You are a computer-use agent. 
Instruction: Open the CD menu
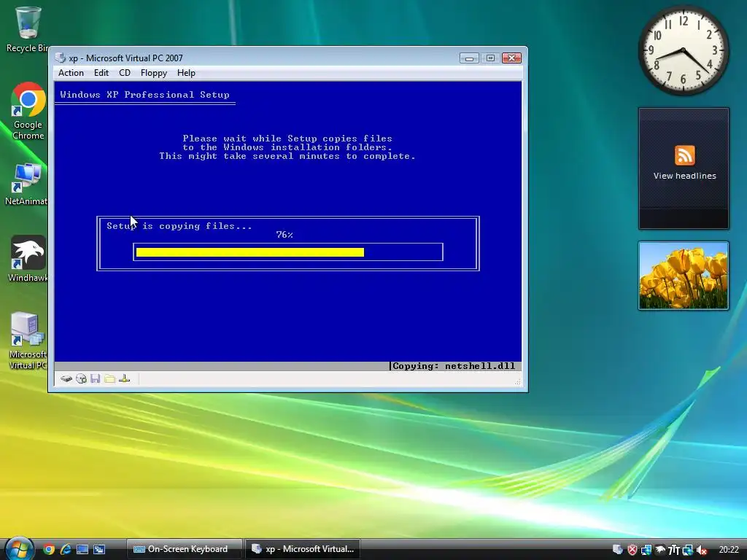coord(124,73)
